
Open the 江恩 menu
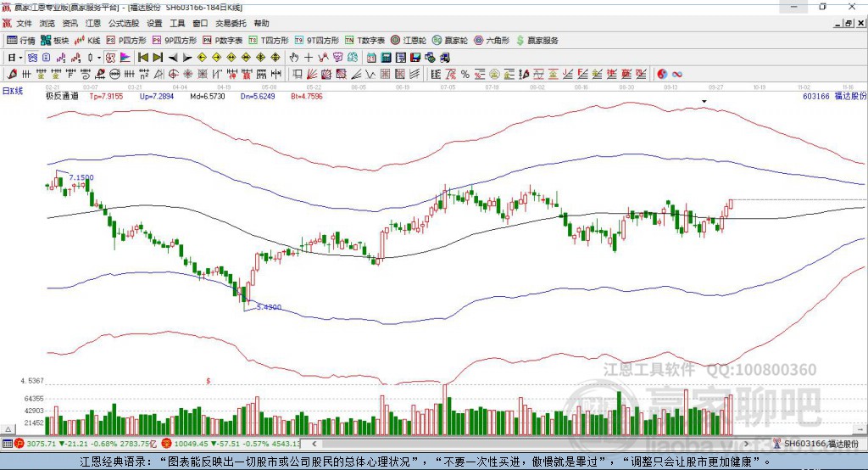93,23
